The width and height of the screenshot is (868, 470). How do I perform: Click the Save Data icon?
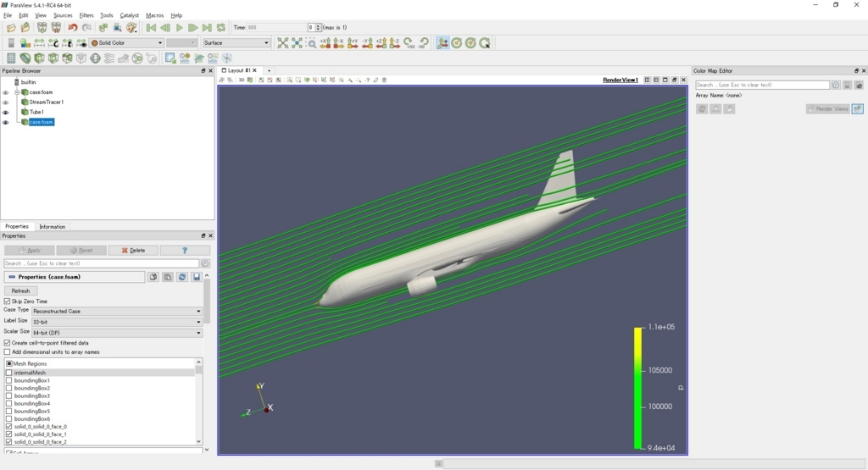coord(25,28)
